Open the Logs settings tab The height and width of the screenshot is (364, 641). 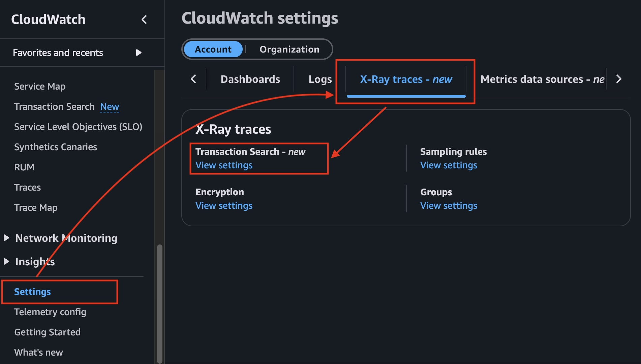(x=319, y=79)
